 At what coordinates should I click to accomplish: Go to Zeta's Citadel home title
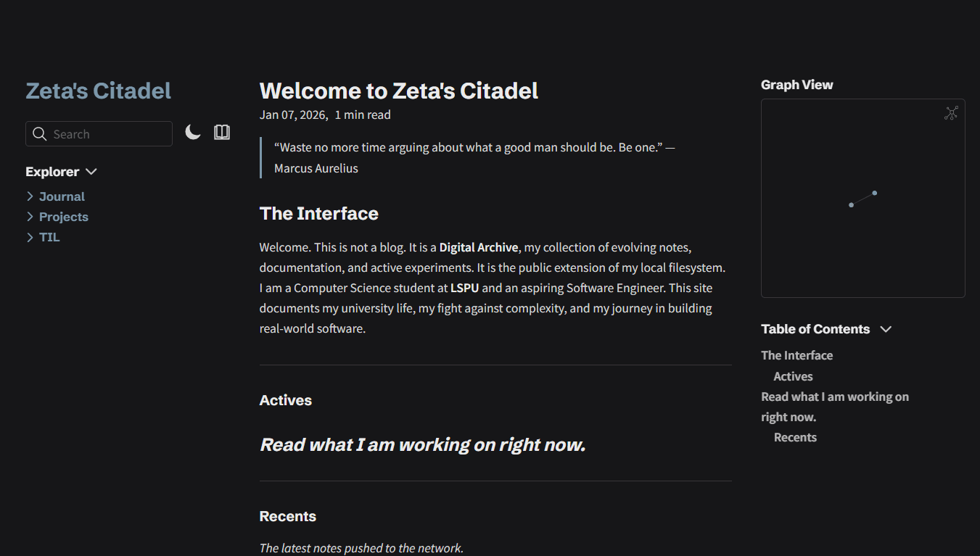click(99, 91)
